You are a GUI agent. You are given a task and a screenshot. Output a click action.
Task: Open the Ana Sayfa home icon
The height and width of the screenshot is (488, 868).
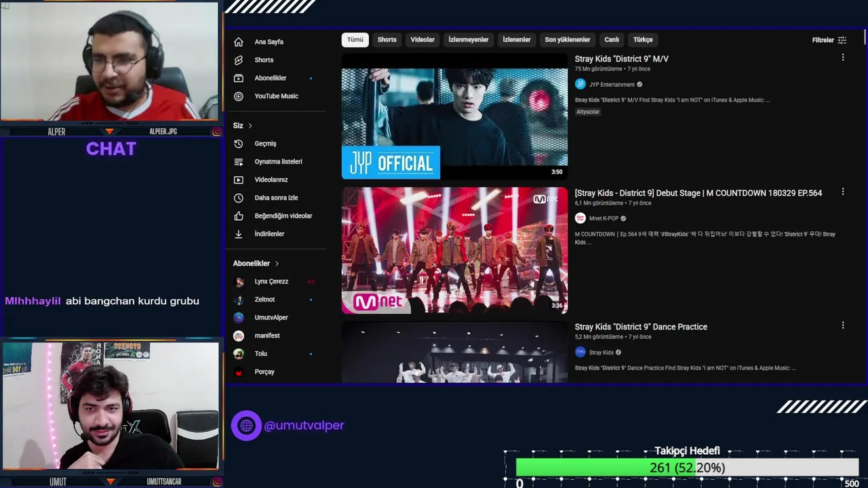pos(239,42)
